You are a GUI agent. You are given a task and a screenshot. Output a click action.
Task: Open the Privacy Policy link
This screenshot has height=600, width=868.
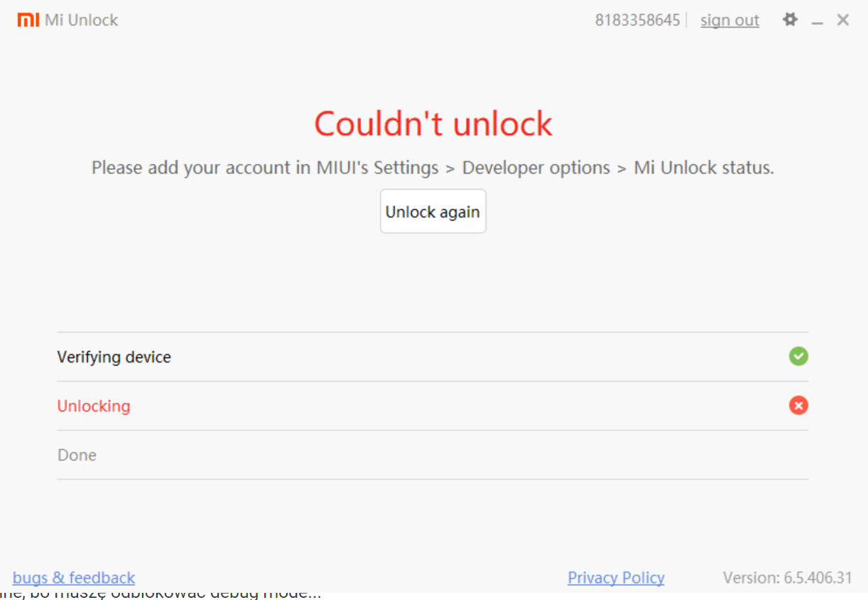coord(616,577)
